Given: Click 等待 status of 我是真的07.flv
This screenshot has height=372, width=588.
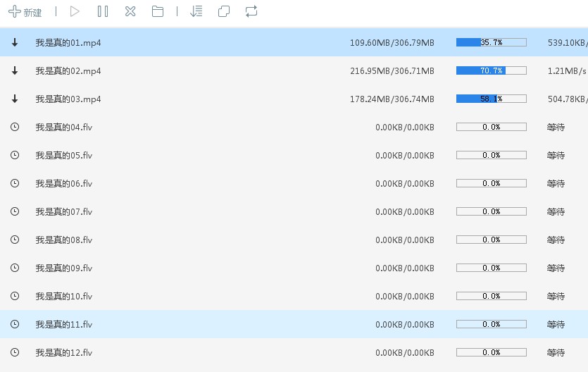Looking at the screenshot, I should pyautogui.click(x=556, y=212).
